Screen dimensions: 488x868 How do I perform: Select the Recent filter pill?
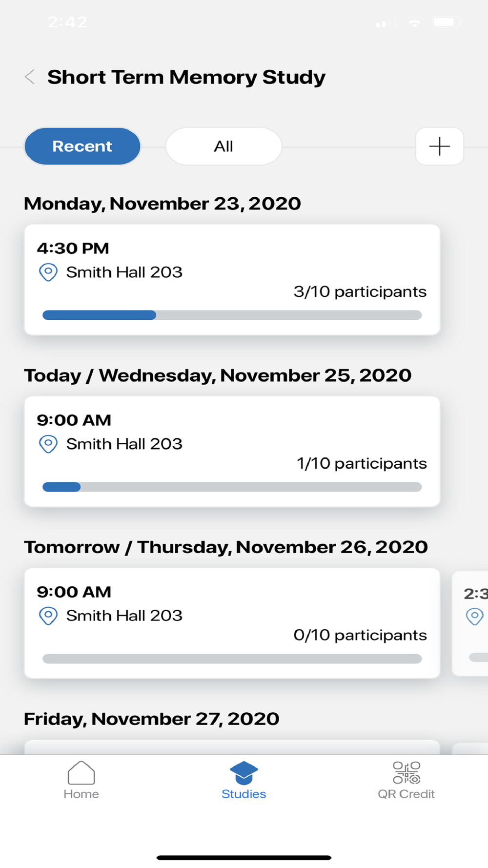(x=82, y=146)
